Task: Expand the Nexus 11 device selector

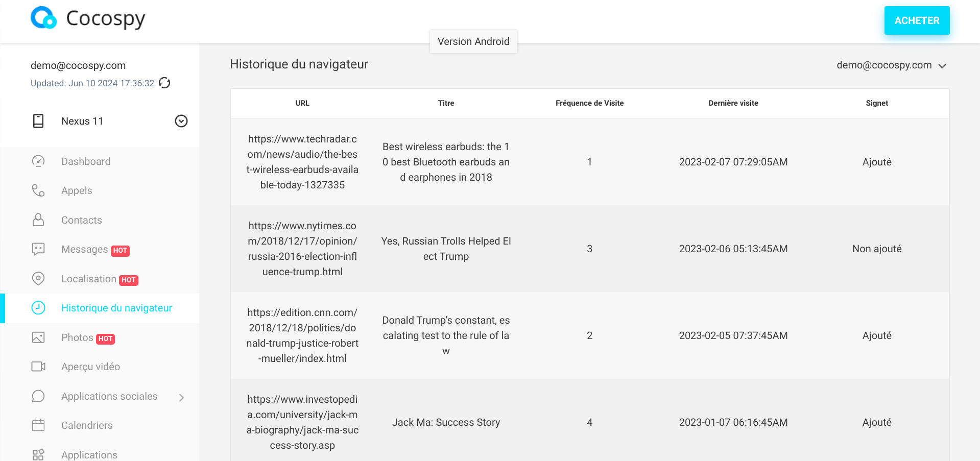Action: (181, 121)
